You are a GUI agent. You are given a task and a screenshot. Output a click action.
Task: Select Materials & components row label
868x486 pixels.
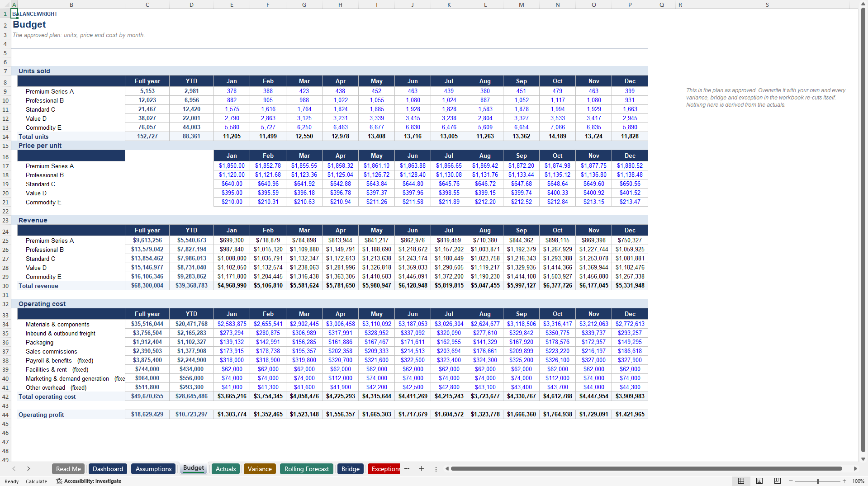coord(57,324)
